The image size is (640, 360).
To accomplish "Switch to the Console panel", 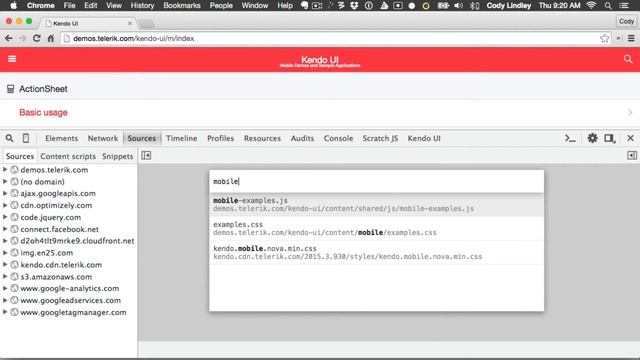I will (x=338, y=138).
